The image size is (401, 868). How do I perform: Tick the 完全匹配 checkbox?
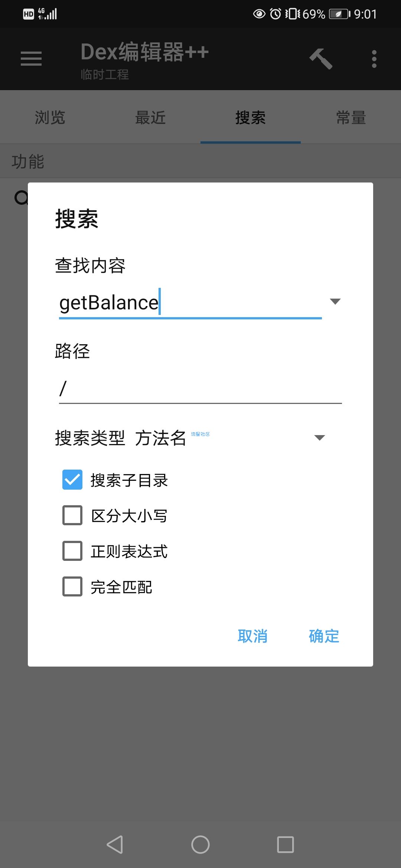pyautogui.click(x=72, y=586)
